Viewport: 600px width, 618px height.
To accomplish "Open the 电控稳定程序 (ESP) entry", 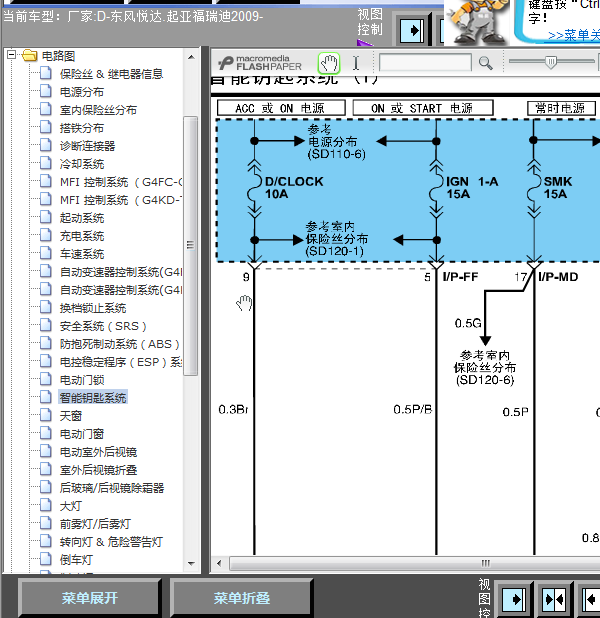I will (121, 362).
